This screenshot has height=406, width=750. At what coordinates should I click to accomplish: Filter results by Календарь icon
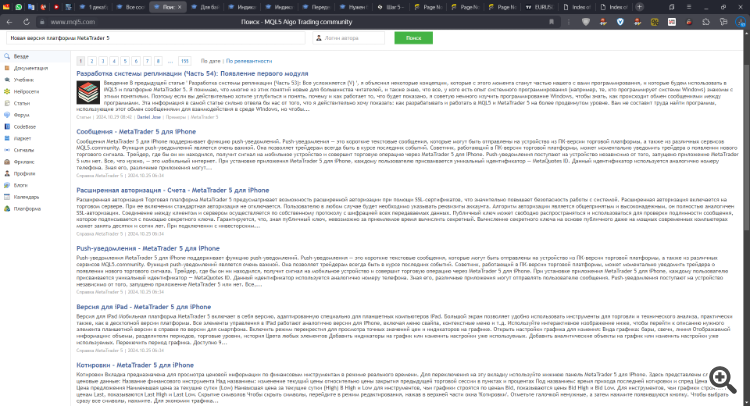pyautogui.click(x=7, y=197)
